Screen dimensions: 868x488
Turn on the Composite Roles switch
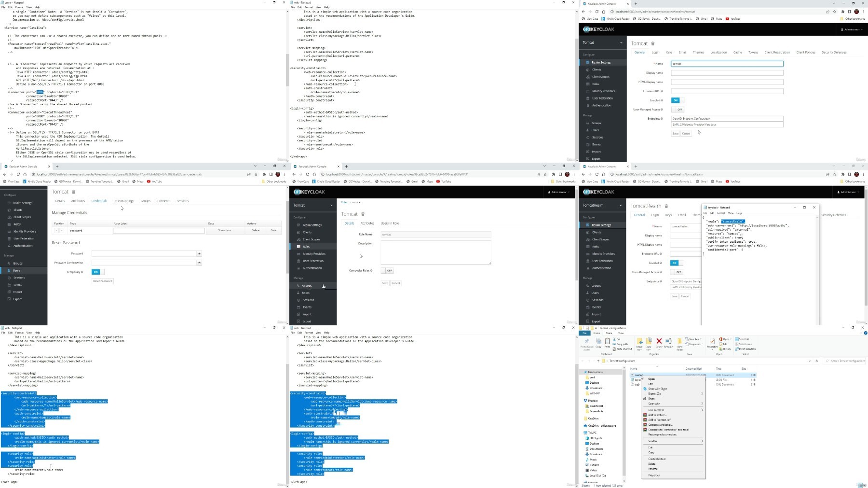[387, 270]
